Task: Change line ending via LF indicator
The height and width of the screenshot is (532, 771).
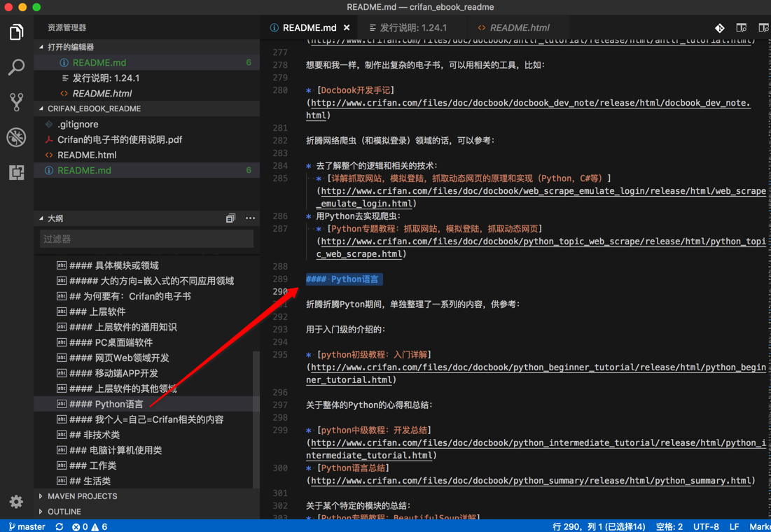Action: pos(734,526)
